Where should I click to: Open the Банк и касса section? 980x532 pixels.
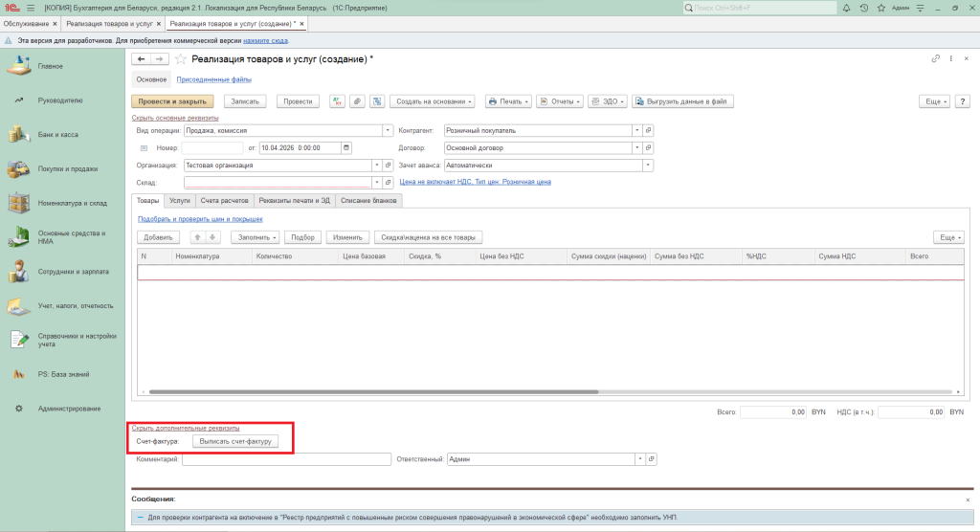pyautogui.click(x=57, y=134)
